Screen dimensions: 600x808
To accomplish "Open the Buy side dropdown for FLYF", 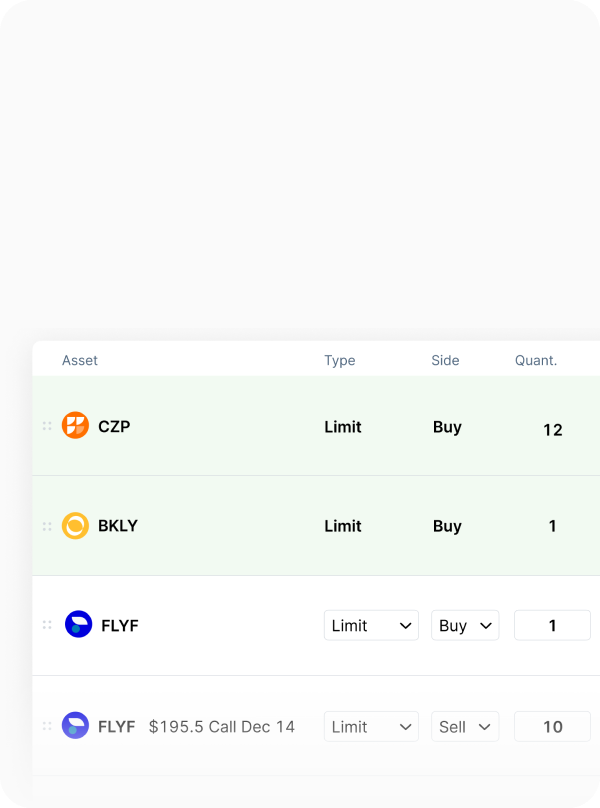I will pyautogui.click(x=465, y=626).
